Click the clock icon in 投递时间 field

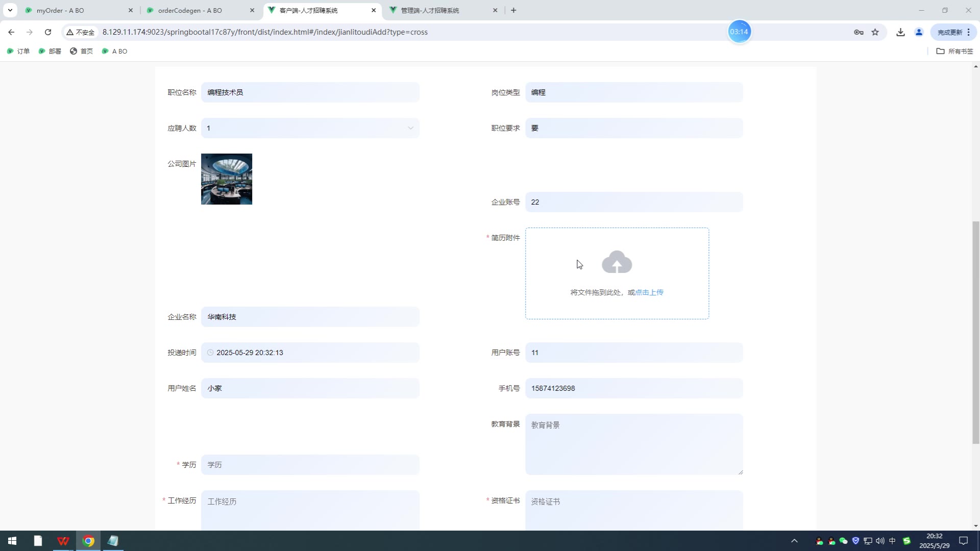210,353
